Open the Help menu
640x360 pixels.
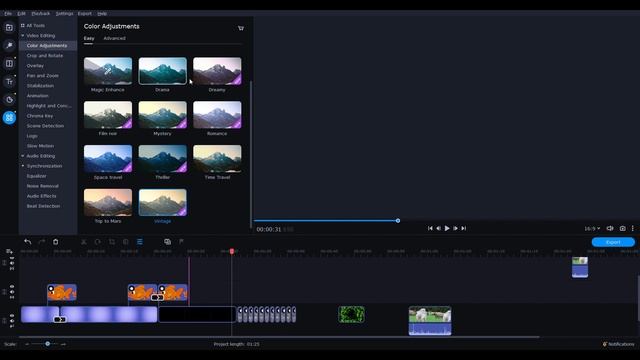(102, 13)
